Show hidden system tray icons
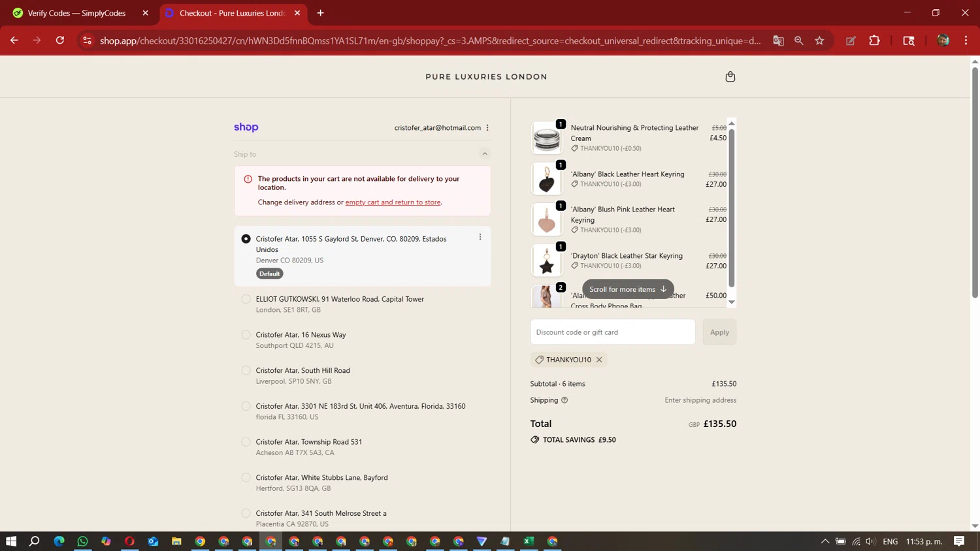The image size is (980, 551). [x=825, y=541]
